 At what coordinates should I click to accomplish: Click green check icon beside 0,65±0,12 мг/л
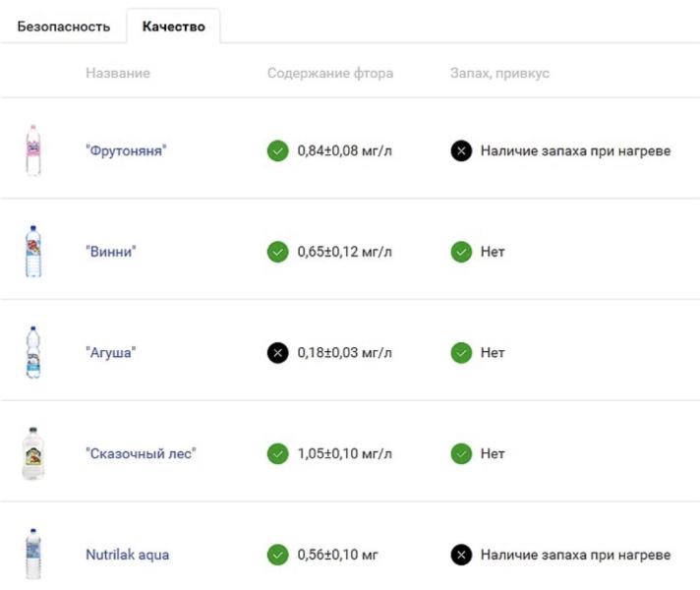pos(277,252)
